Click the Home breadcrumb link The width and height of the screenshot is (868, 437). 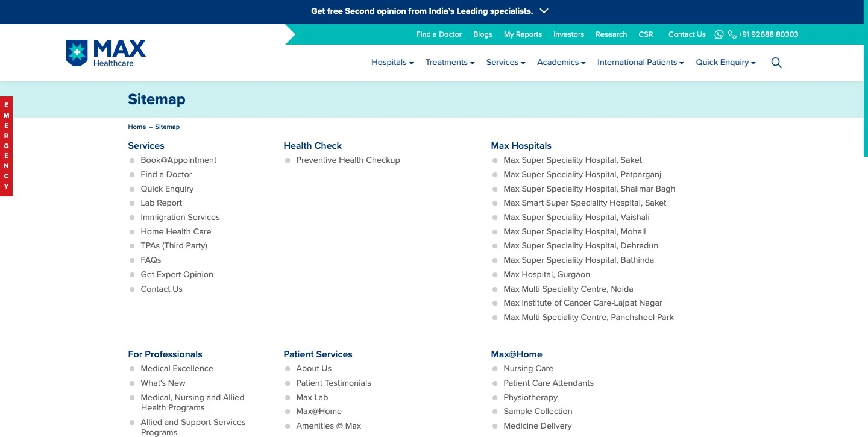[137, 127]
